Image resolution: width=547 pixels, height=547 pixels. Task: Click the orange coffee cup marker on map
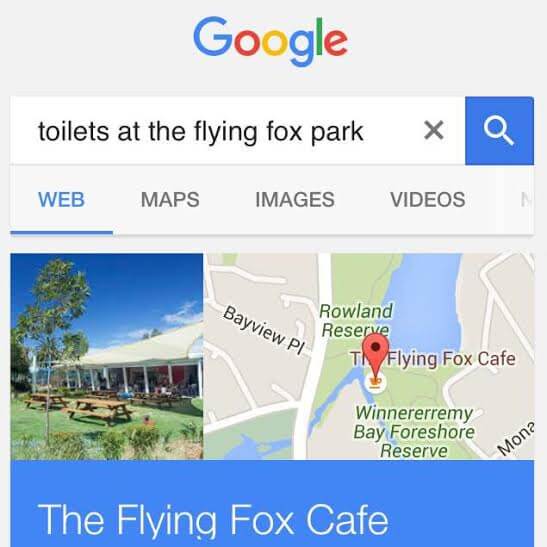[375, 381]
